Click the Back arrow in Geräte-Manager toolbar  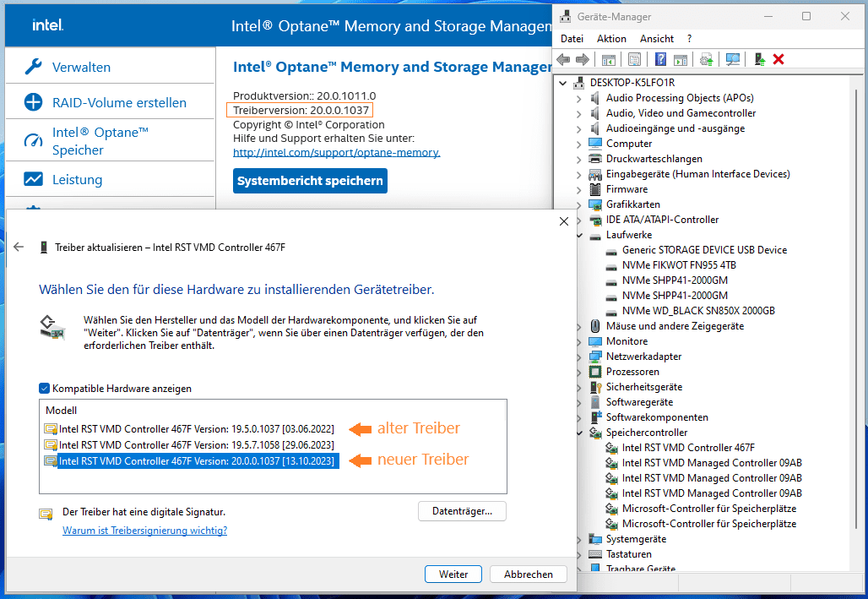pos(563,59)
